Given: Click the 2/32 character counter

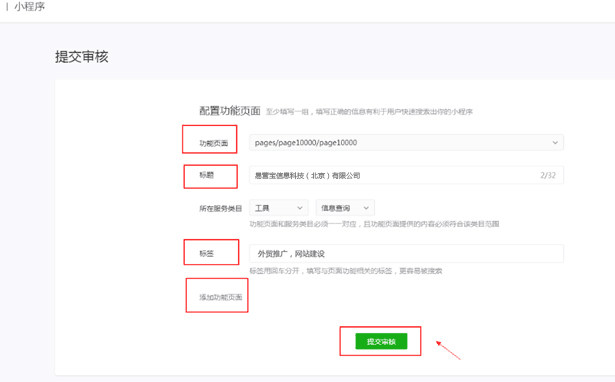Looking at the screenshot, I should [x=548, y=175].
